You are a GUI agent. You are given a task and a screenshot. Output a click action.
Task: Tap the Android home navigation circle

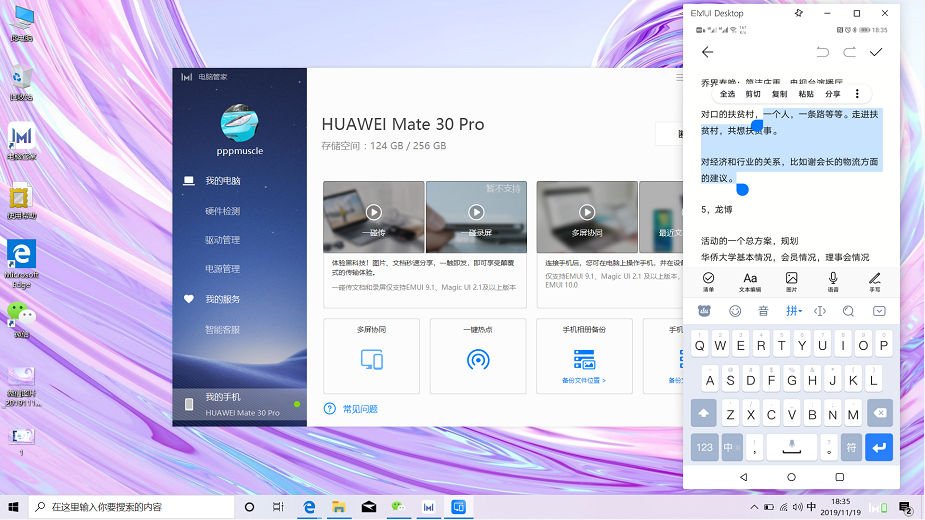coord(792,477)
